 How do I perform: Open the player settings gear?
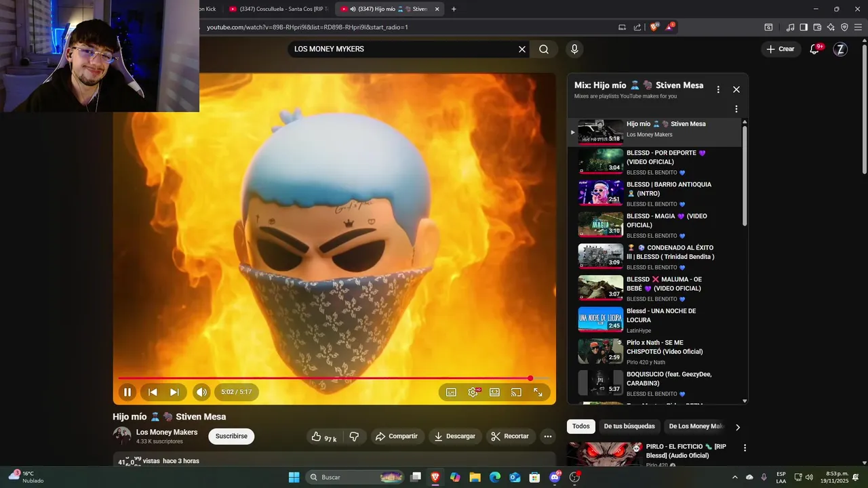pyautogui.click(x=473, y=392)
